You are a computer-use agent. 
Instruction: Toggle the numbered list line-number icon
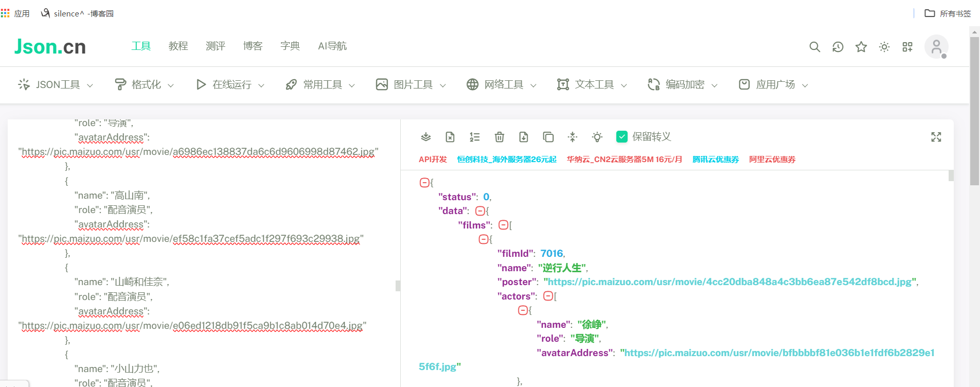click(475, 137)
